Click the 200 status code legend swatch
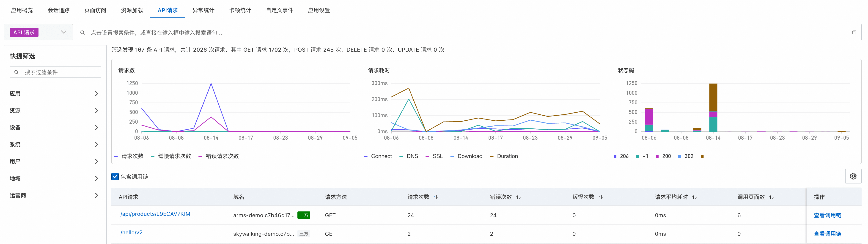Viewport: 868px width, 244px height. [x=657, y=156]
